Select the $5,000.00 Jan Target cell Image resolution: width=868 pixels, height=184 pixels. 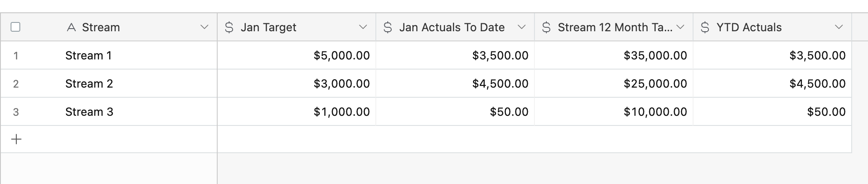pyautogui.click(x=297, y=55)
